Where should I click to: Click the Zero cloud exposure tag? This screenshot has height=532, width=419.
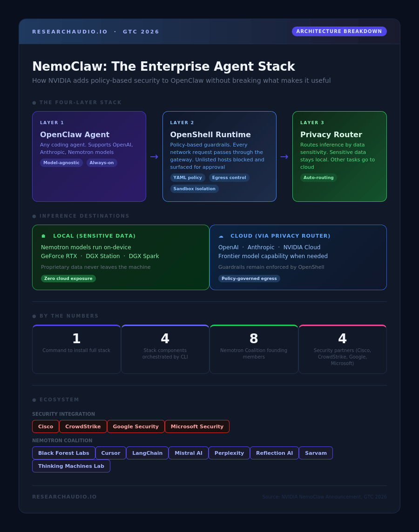point(68,279)
